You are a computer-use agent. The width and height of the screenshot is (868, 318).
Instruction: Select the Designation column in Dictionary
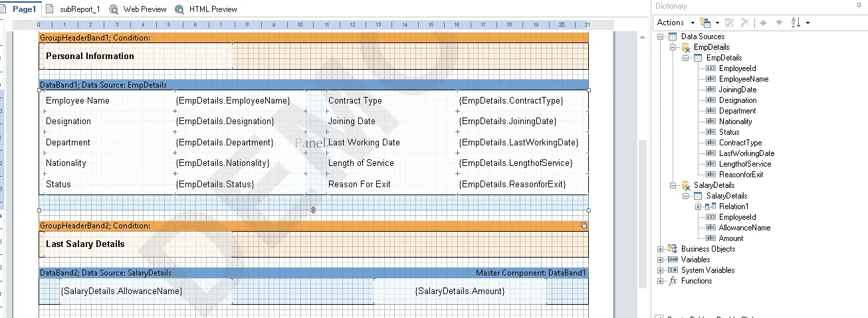(x=737, y=100)
